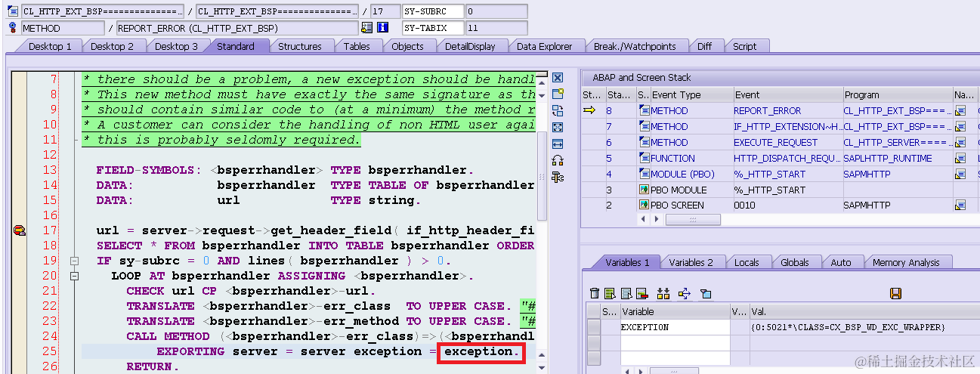This screenshot has width=980, height=374.
Task: Open the Tables tab
Action: (357, 46)
